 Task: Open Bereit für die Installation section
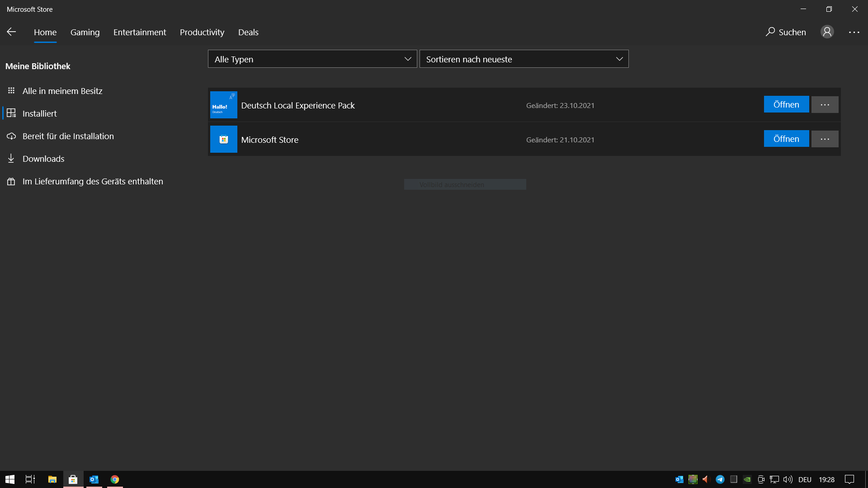[x=68, y=136]
